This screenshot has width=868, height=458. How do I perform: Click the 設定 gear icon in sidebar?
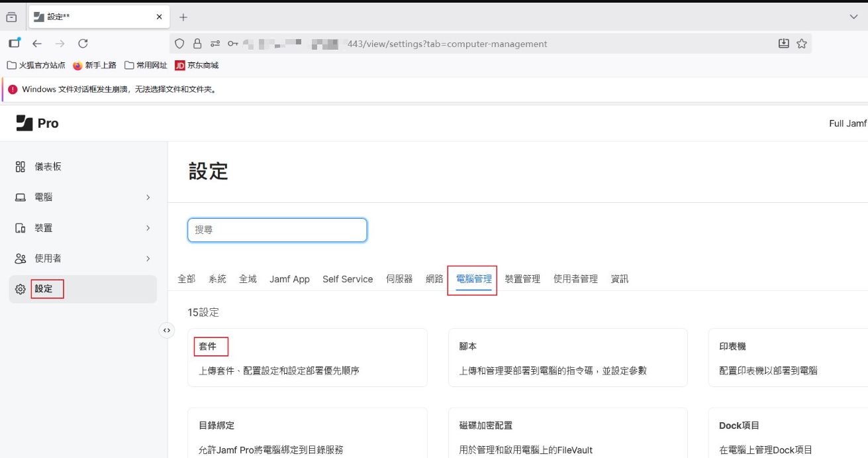[x=21, y=289]
